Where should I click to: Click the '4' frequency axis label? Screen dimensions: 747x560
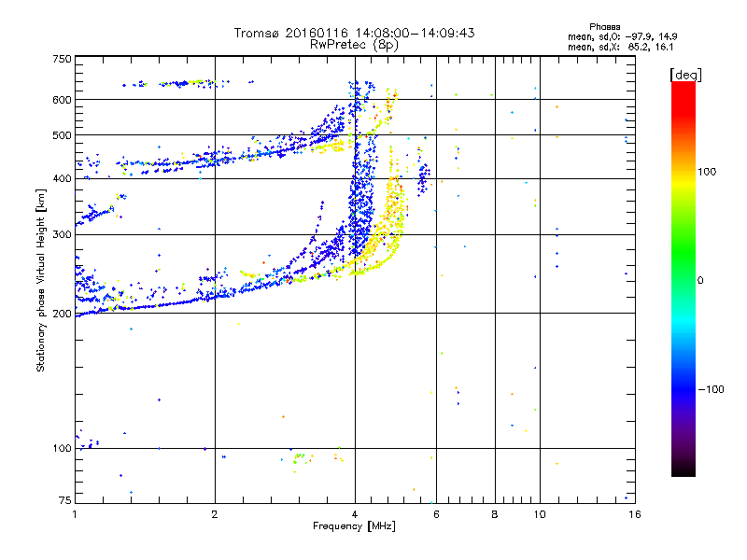coord(355,514)
